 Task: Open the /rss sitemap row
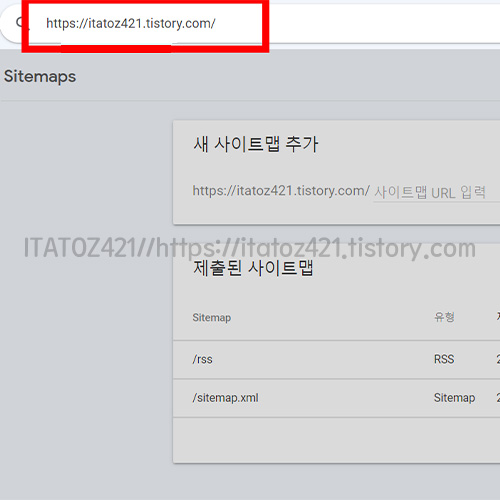click(x=337, y=359)
